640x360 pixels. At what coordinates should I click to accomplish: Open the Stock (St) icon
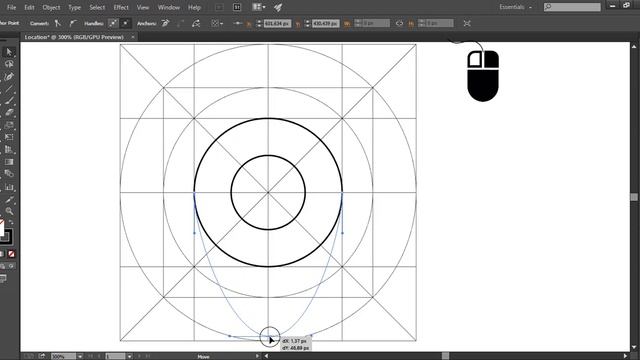click(237, 7)
